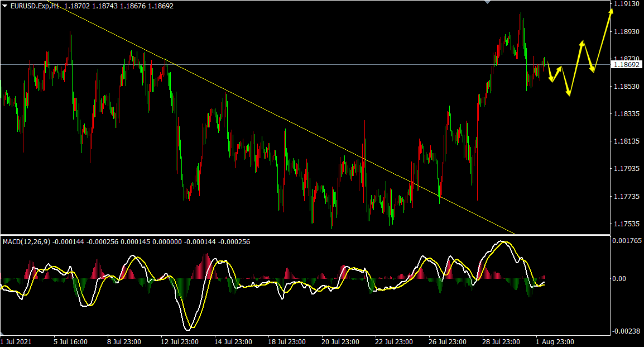Click the 1 Jul 2021 date label
The height and width of the screenshot is (347, 644).
point(16,341)
